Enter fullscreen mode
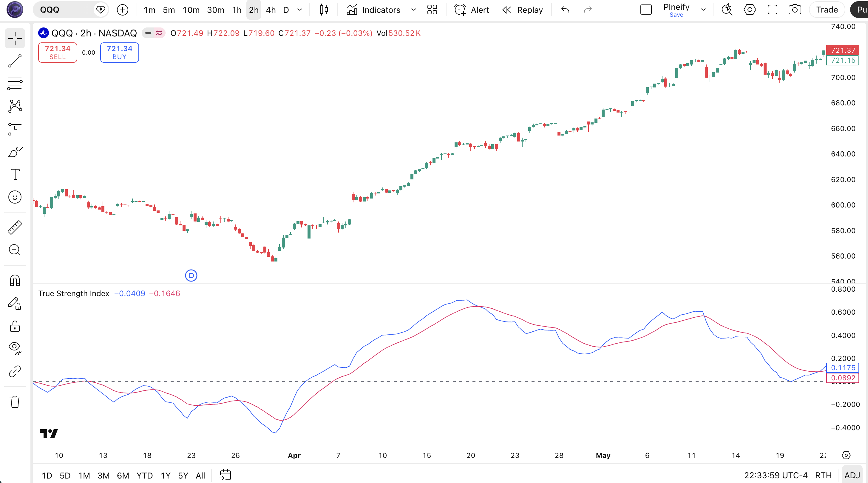This screenshot has height=483, width=868. click(772, 10)
